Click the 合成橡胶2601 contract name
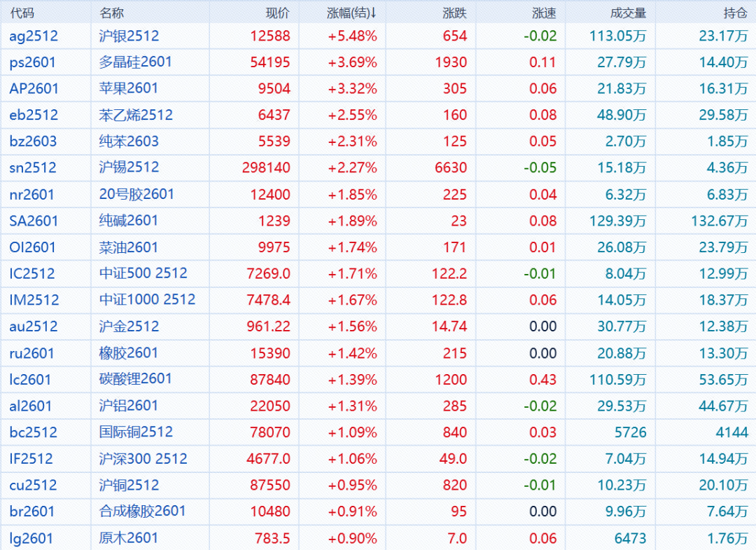 pos(142,511)
